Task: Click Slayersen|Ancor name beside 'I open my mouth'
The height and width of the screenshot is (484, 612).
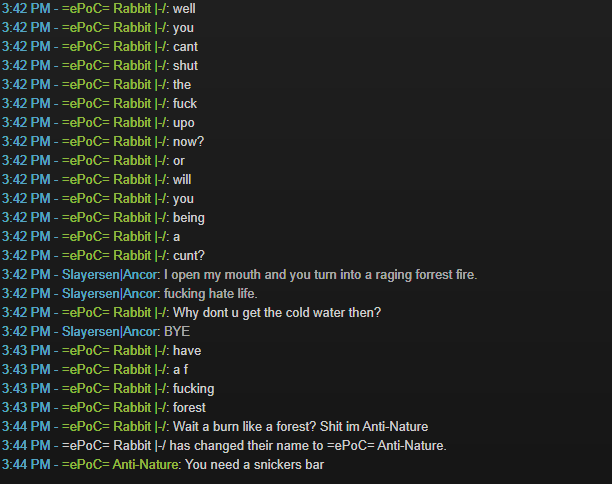Action: click(x=110, y=274)
